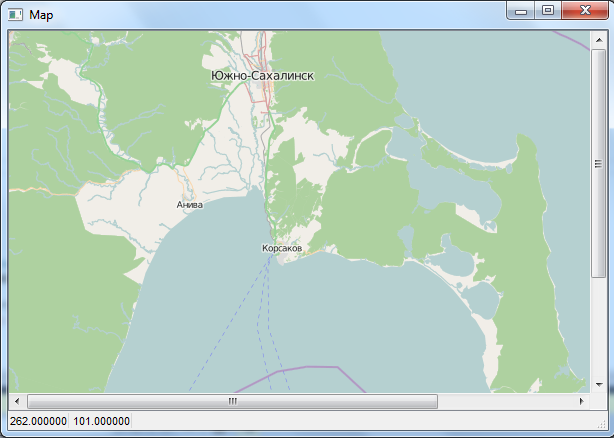Click the vertical scrollbar down arrow
Viewport: 614px width, 440px height.
click(598, 385)
